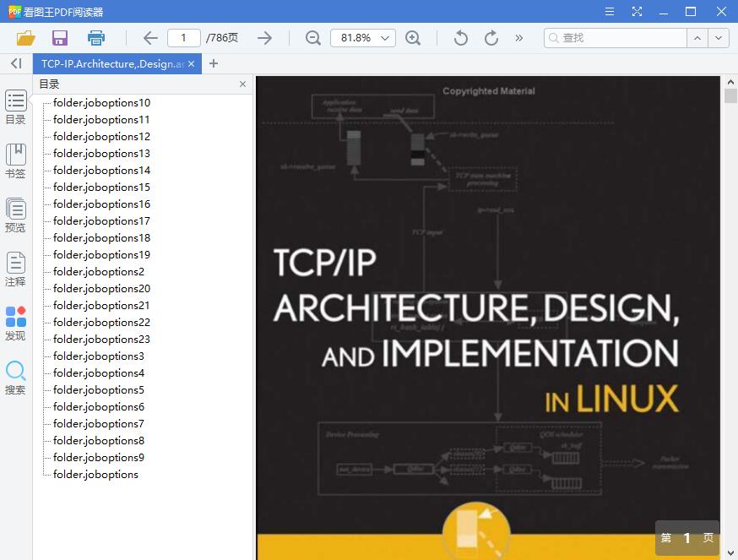This screenshot has width=738, height=560.
Task: Zoom in using the magnifier plus icon
Action: (413, 37)
